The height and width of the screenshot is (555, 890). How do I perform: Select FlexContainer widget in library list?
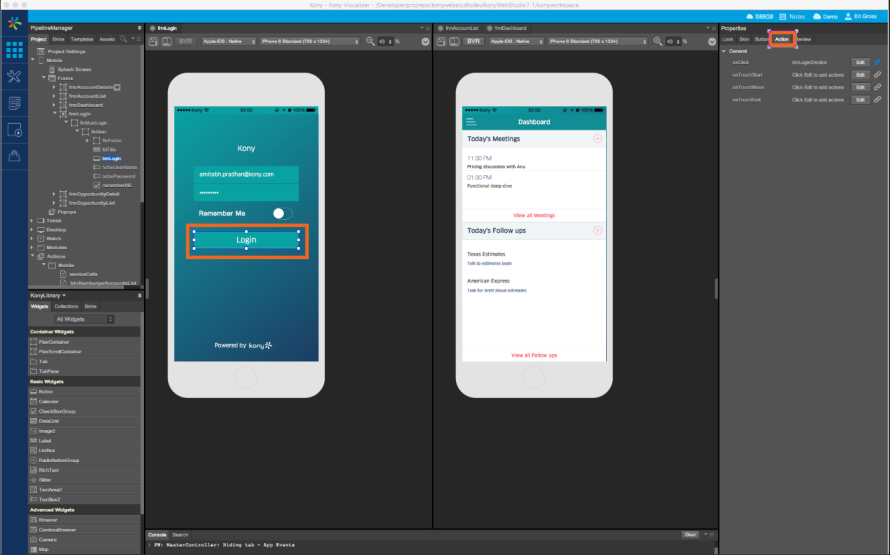(x=85, y=342)
